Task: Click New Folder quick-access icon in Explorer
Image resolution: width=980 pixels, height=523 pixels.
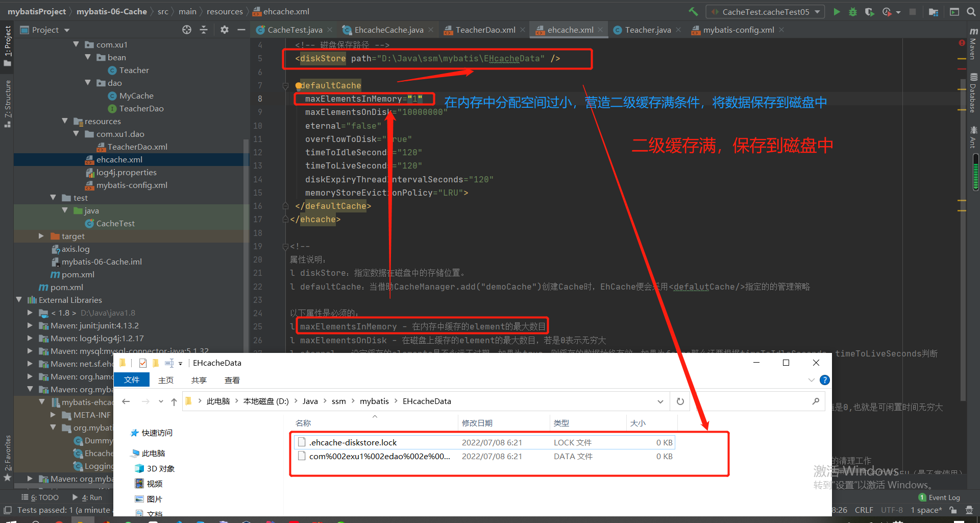Action: point(156,363)
